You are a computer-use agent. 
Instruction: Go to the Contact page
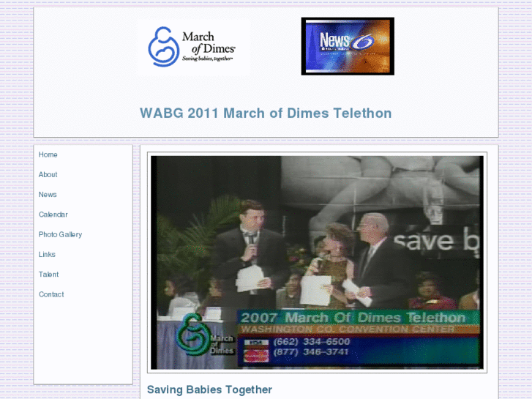pyautogui.click(x=51, y=294)
